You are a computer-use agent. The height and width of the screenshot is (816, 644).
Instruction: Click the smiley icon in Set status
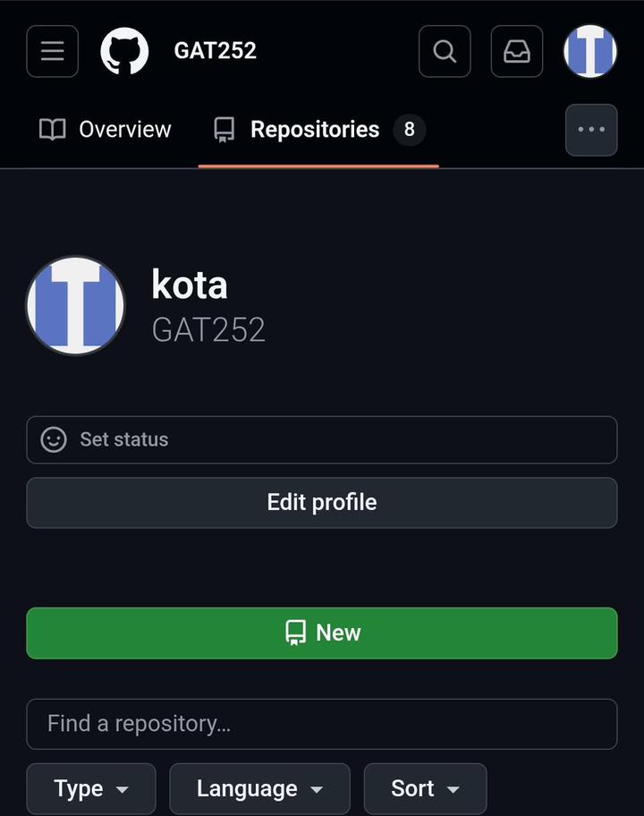pos(54,439)
